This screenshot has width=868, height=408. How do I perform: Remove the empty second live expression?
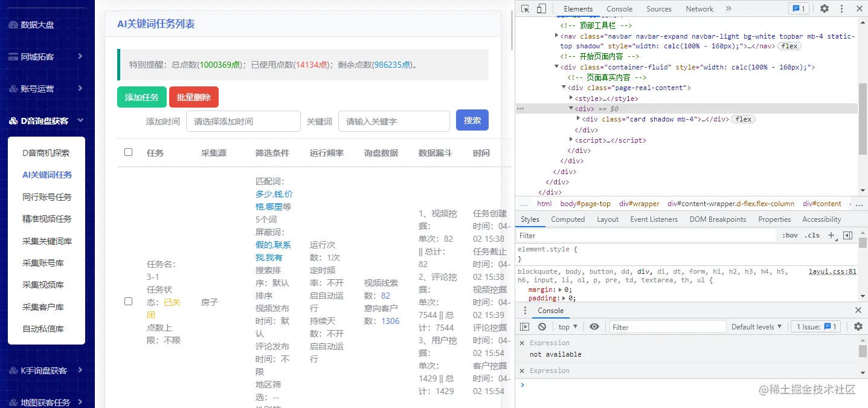point(522,371)
